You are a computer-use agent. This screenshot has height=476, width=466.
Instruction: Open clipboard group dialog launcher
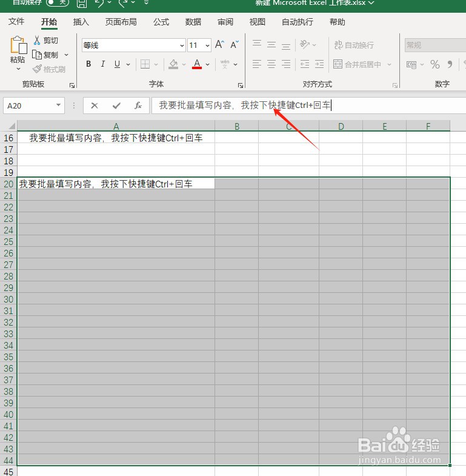pyautogui.click(x=72, y=85)
